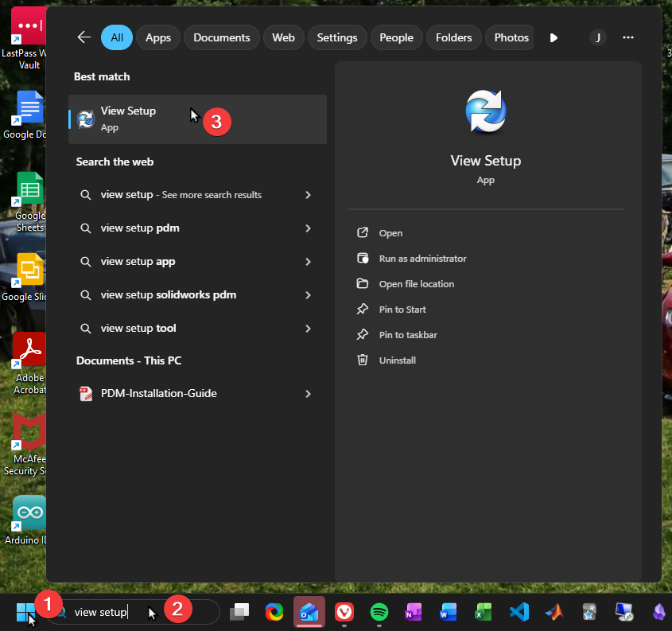Viewport: 672px width, 631px height.
Task: Switch to the Apps filter tab
Action: tap(158, 37)
